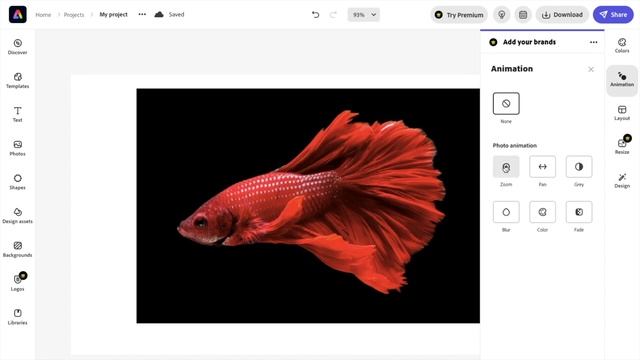The image size is (640, 360).
Task: Click the Adobe Express logo
Action: (18, 14)
